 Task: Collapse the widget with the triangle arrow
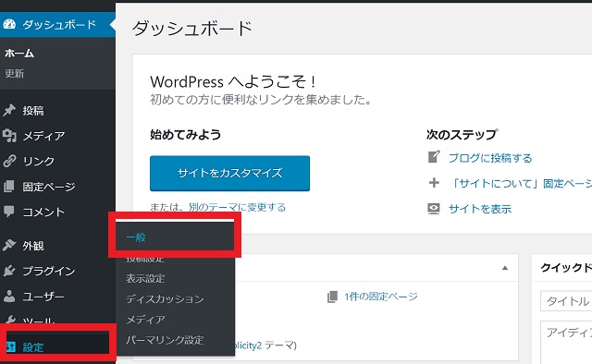tap(505, 268)
